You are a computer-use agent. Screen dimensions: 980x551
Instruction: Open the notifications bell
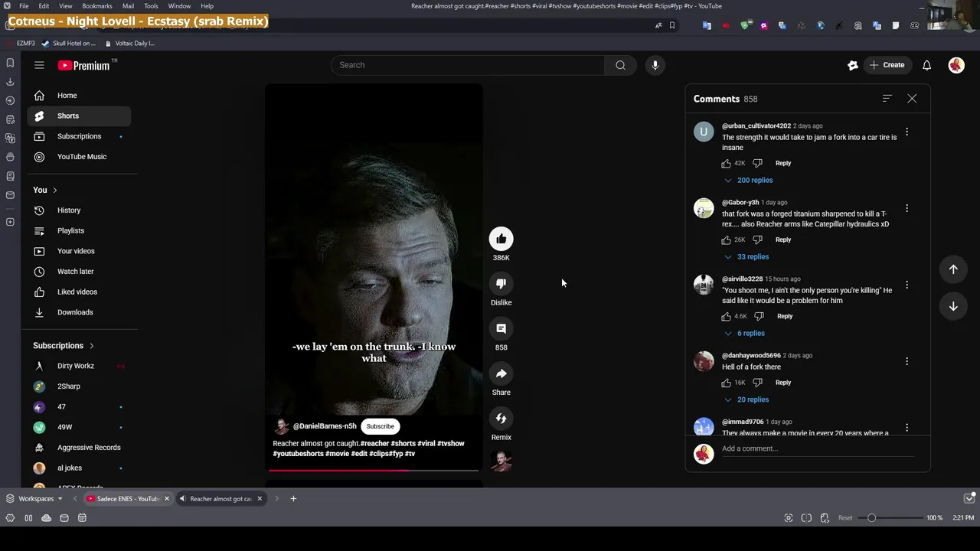pyautogui.click(x=926, y=65)
